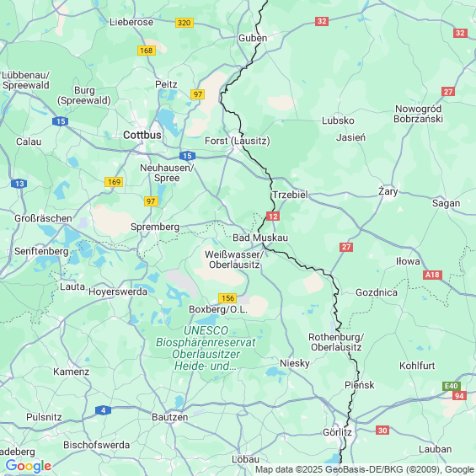The image size is (476, 476).
Task: Click the A18 motorway shield
Action: pos(432,275)
